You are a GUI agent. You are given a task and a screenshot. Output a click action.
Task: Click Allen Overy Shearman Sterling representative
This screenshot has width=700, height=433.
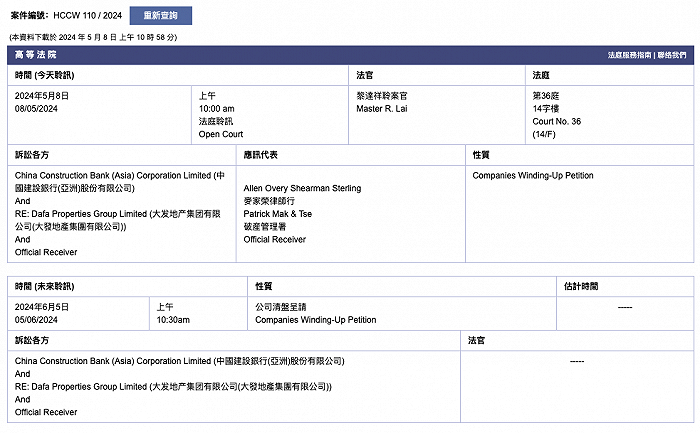[x=302, y=188]
